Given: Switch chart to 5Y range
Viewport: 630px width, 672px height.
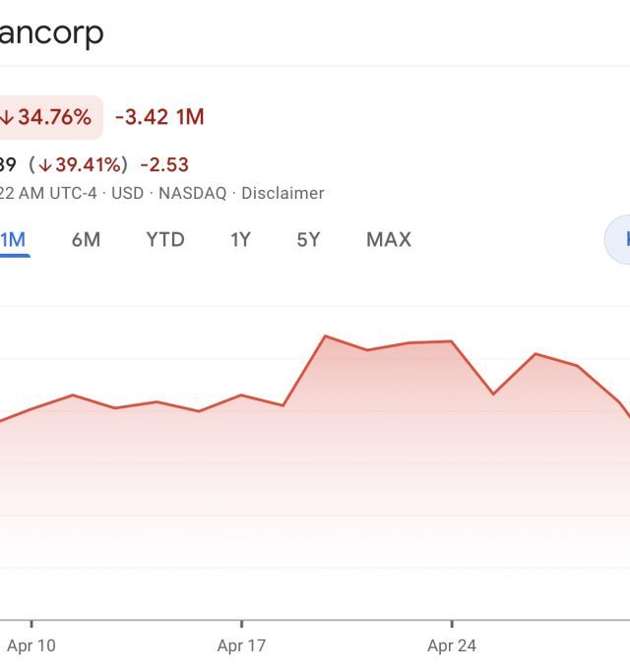Looking at the screenshot, I should point(308,239).
